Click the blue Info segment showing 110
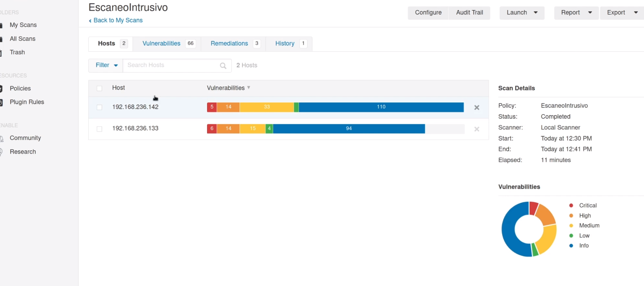Image resolution: width=644 pixels, height=286 pixels. click(x=381, y=107)
